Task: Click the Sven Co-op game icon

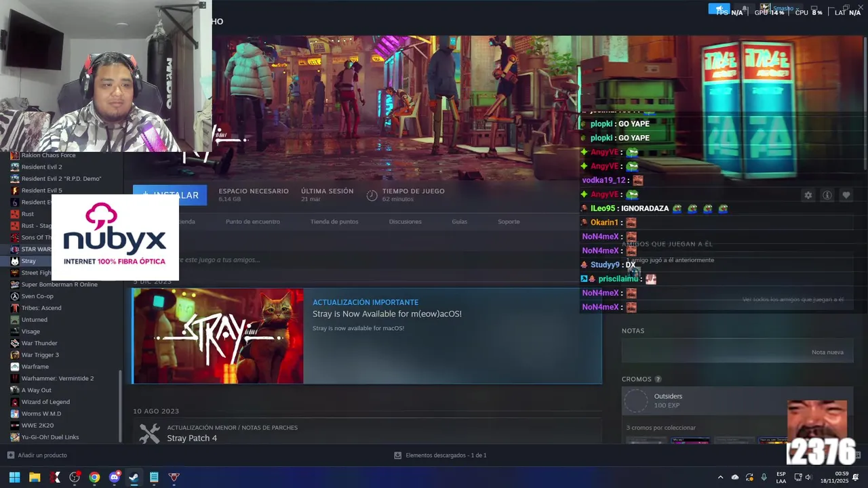Action: 15,296
